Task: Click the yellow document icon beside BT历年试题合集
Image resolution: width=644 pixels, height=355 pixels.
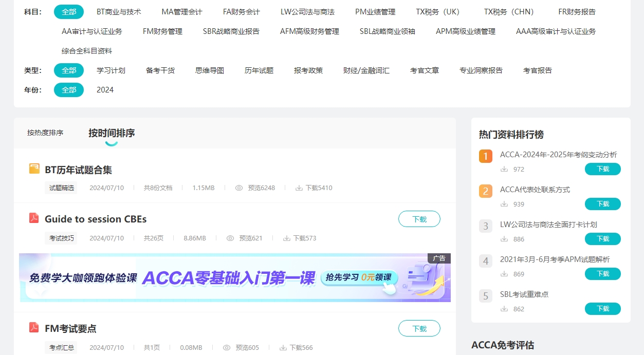Action: tap(34, 167)
